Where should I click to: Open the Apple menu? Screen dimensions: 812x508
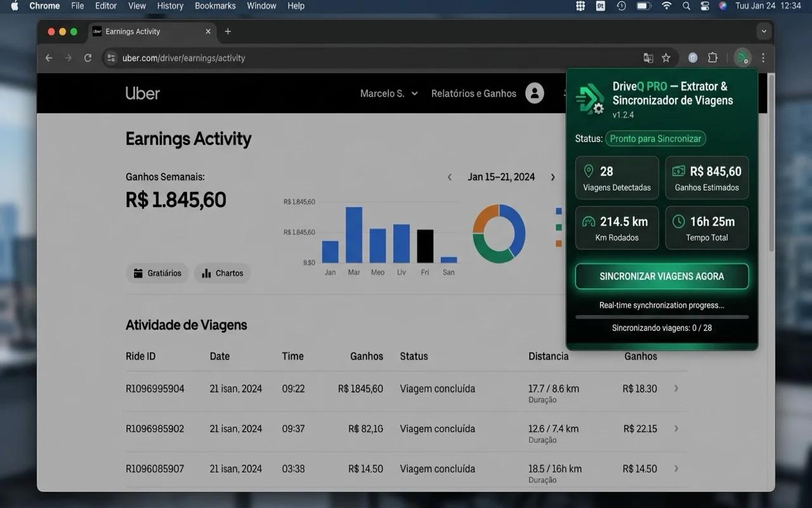(15, 6)
